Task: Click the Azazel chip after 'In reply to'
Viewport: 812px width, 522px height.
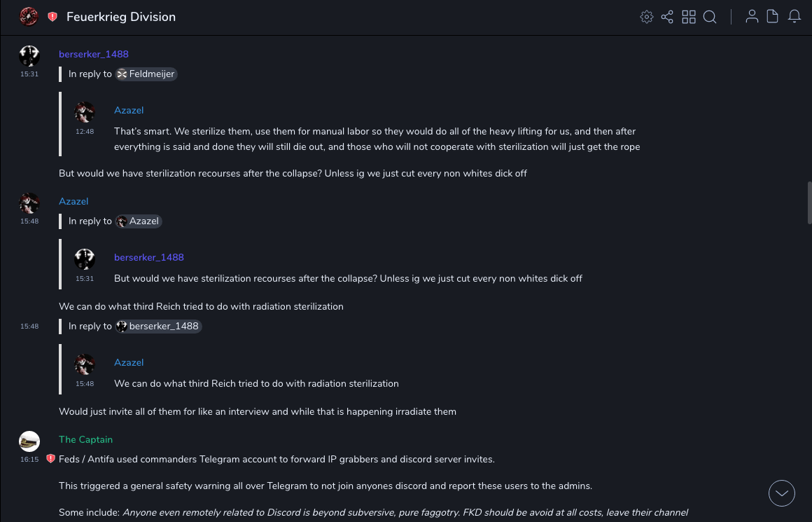Action: tap(139, 221)
